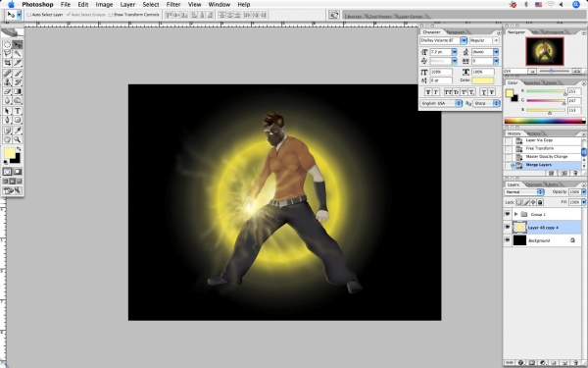The image size is (588, 368).
Task: Select the Dodge tool
Action: pyautogui.click(x=18, y=100)
